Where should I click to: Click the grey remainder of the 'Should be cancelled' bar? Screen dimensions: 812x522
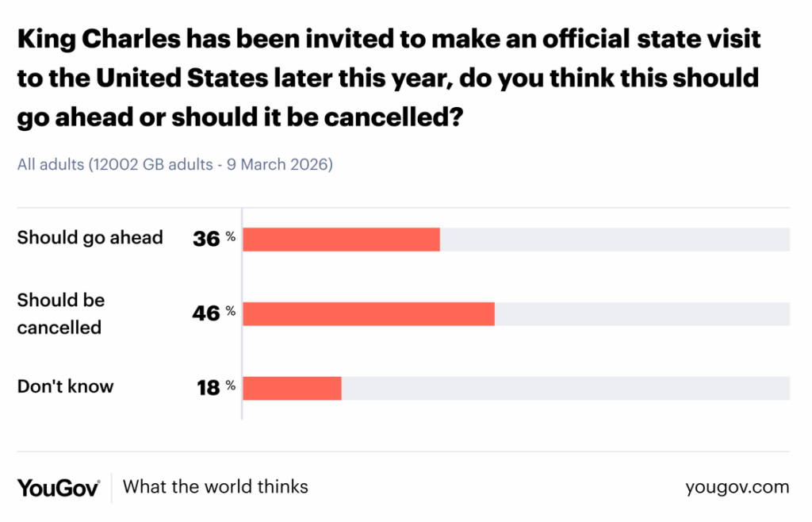pos(642,314)
